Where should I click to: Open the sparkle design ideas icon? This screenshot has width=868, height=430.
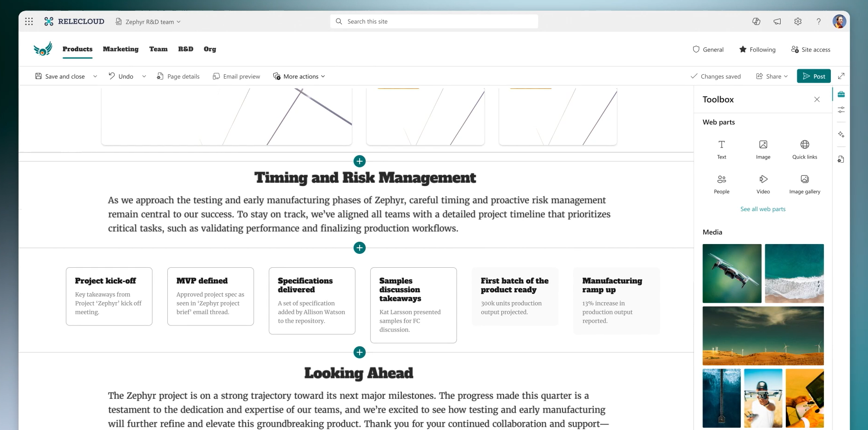coord(841,134)
